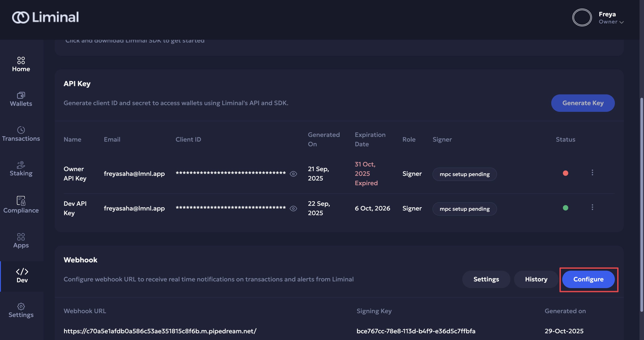Open Webhook History
644x340 pixels.
point(536,279)
